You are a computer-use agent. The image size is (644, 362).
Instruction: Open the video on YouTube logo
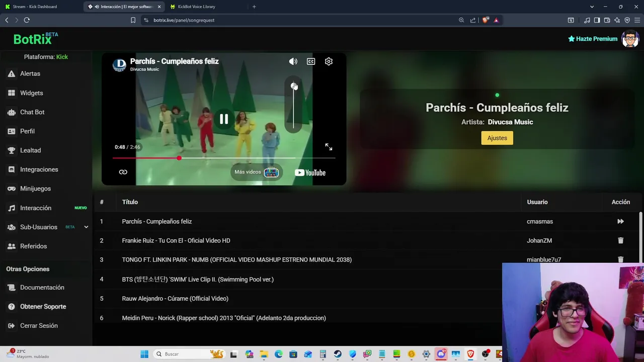pyautogui.click(x=310, y=172)
